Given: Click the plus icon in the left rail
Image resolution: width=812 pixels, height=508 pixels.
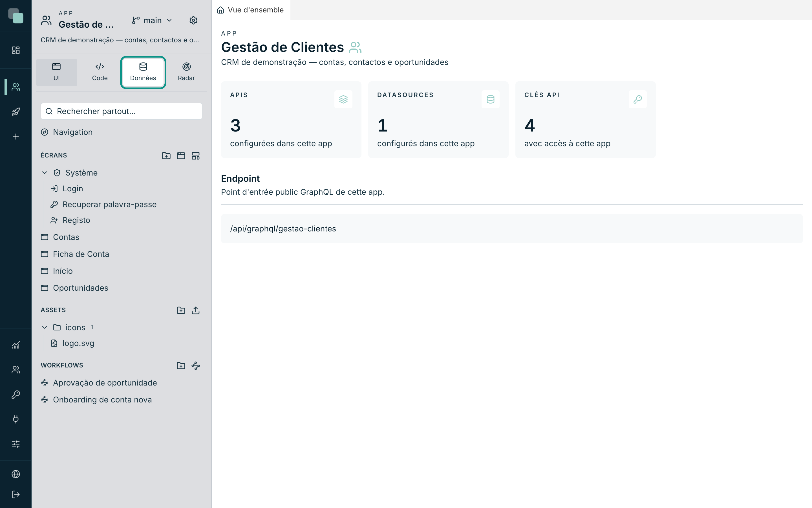Looking at the screenshot, I should (x=16, y=137).
